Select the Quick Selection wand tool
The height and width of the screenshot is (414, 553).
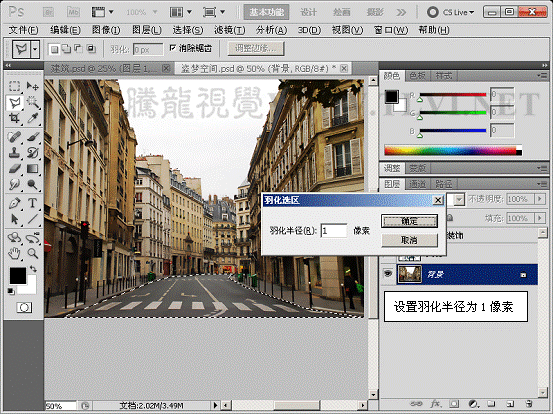pyautogui.click(x=32, y=102)
